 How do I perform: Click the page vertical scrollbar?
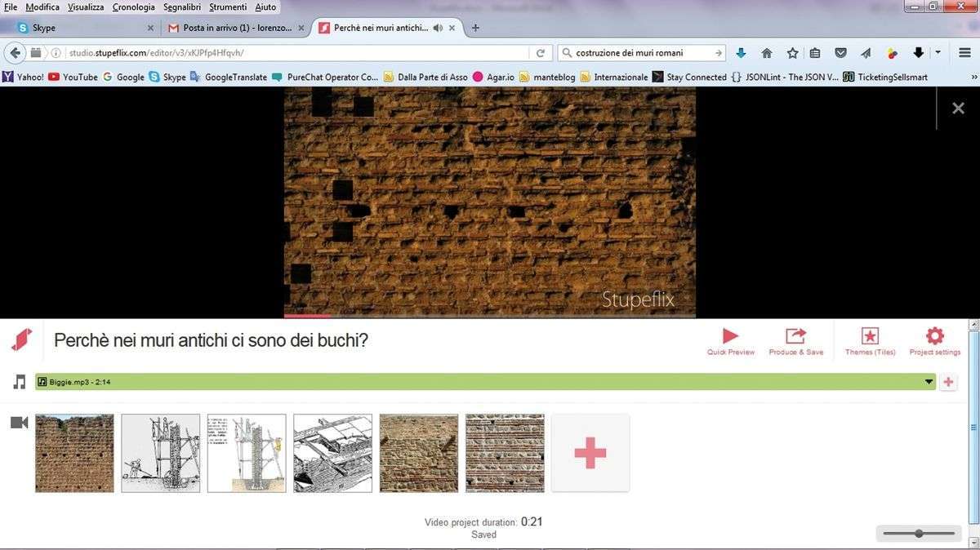tap(973, 426)
